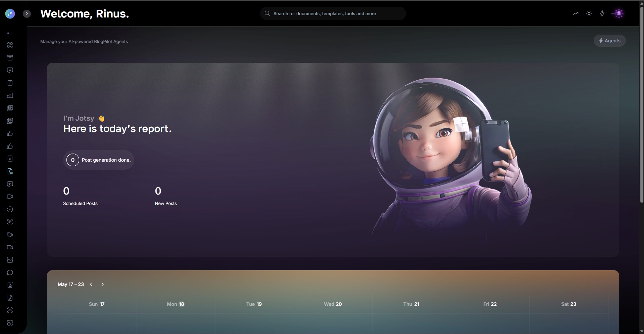644x334 pixels.
Task: Click the May 17 – 23 date range label
Action: (x=71, y=284)
